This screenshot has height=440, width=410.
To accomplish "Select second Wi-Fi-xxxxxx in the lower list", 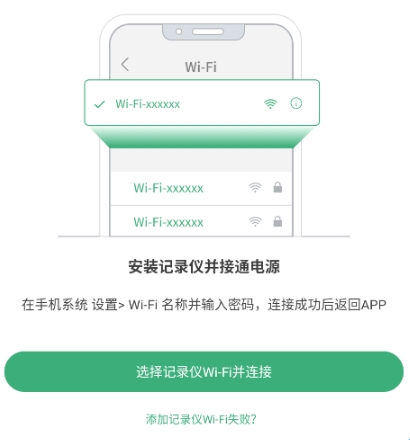I will (201, 221).
